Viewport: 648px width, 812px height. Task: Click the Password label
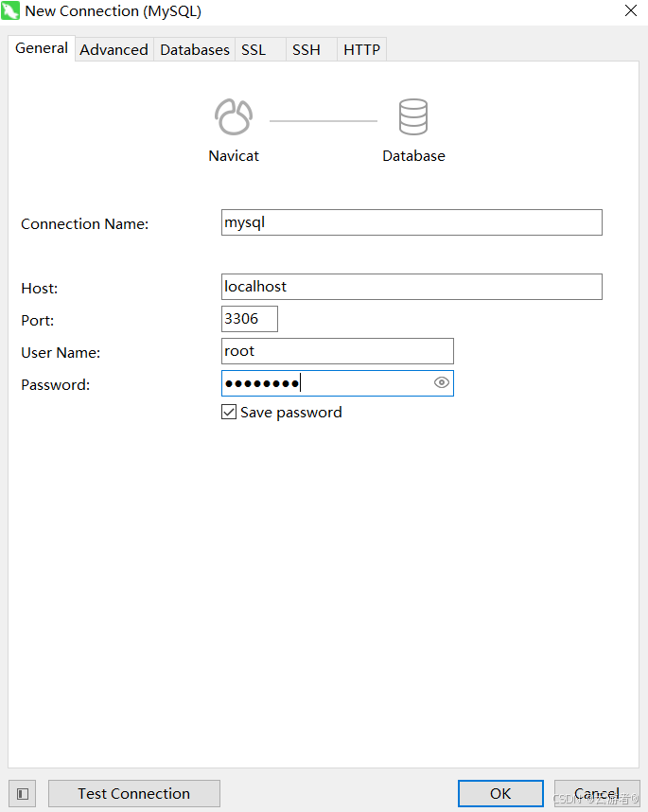tap(56, 385)
